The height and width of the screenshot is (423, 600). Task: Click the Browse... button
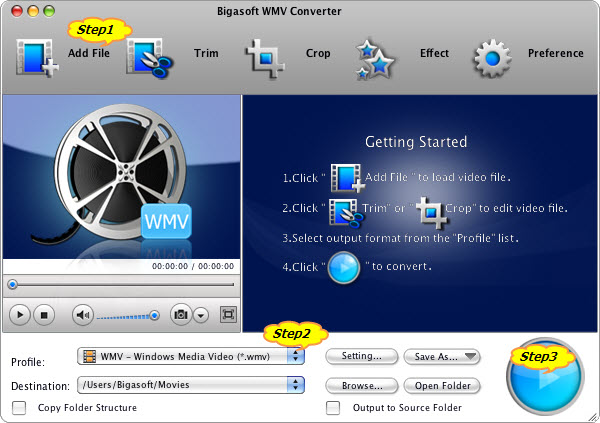pos(362,385)
